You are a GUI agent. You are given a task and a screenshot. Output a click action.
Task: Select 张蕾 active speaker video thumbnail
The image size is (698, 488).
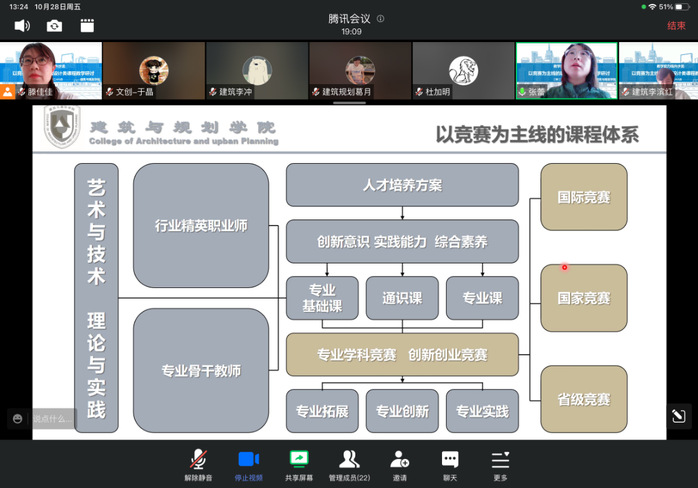point(566,70)
